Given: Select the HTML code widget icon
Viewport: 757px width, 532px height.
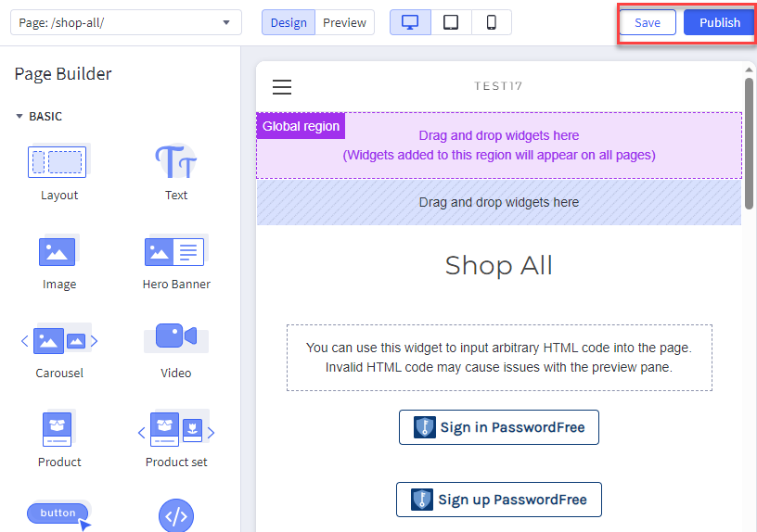Looking at the screenshot, I should [175, 515].
